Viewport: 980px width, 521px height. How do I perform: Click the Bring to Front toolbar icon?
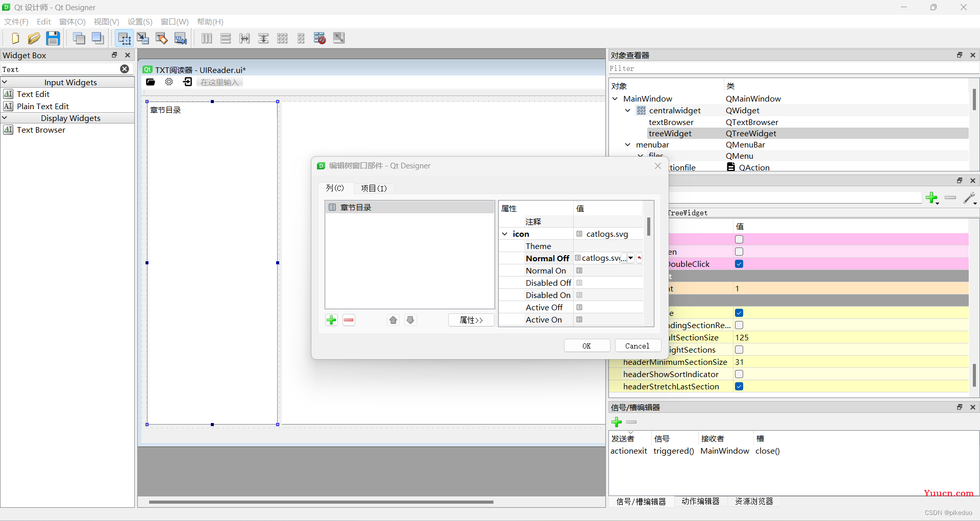97,38
